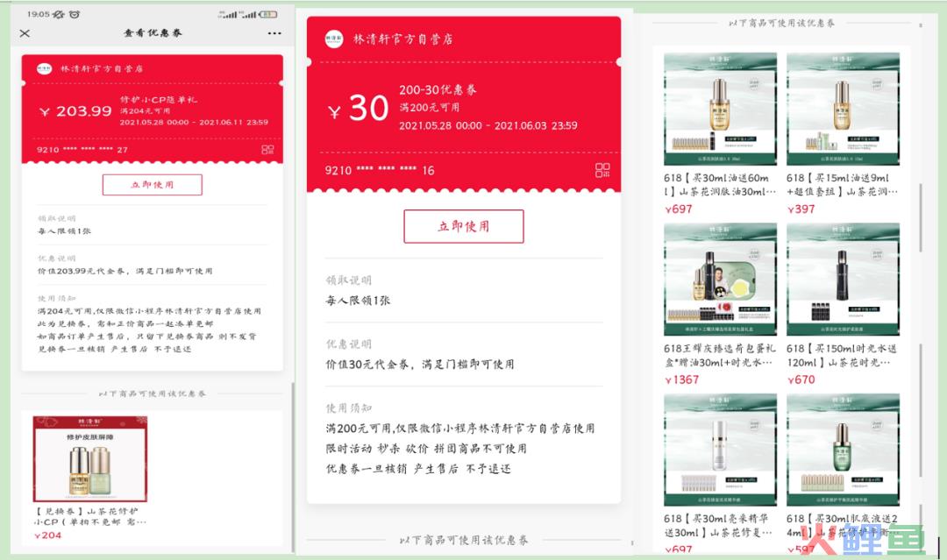
Task: Tap the alarm clock icon in the status bar
Action: [75, 14]
